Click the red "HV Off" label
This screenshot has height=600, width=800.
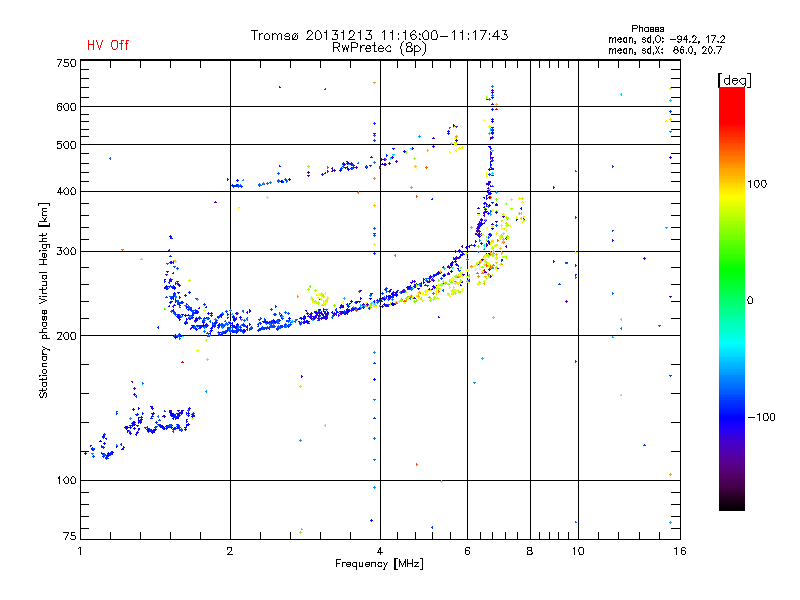pyautogui.click(x=108, y=45)
